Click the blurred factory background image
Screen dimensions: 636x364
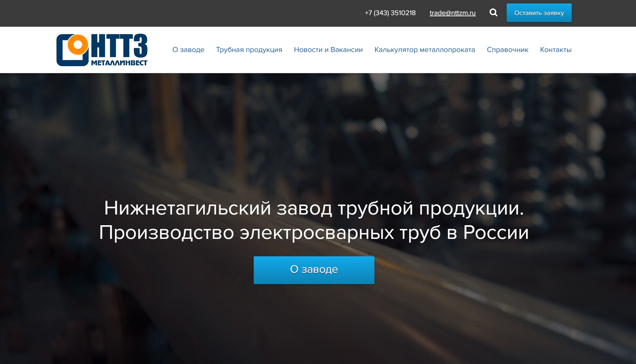311,130
